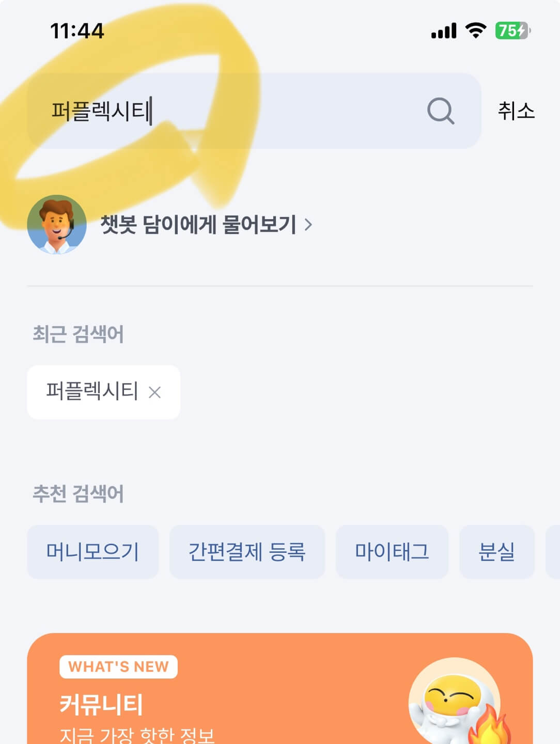Tap 취소 to cancel the search
The width and height of the screenshot is (560, 744).
click(x=517, y=111)
